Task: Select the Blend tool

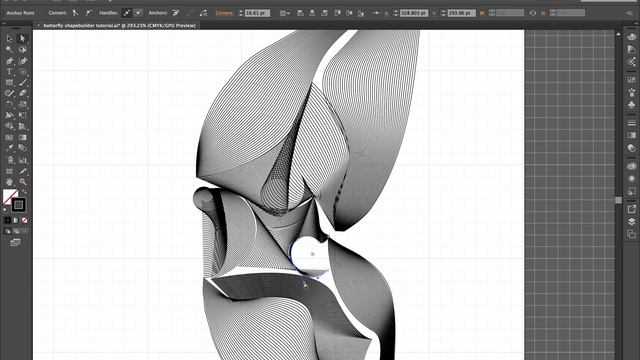Action: pos(23,148)
